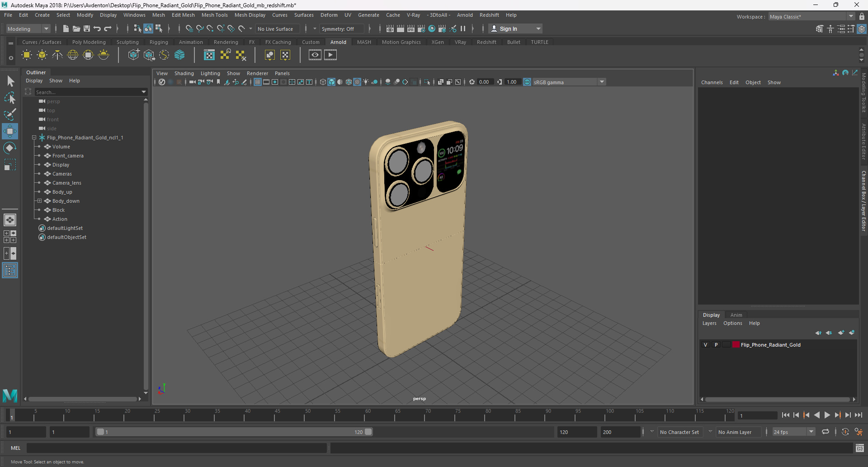This screenshot has width=868, height=467.
Task: Select the arrow Select tool in toolbox
Action: [x=10, y=81]
